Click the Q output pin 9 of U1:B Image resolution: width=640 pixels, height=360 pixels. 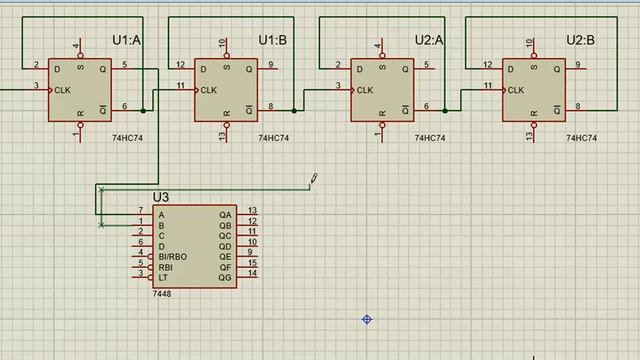(268, 69)
